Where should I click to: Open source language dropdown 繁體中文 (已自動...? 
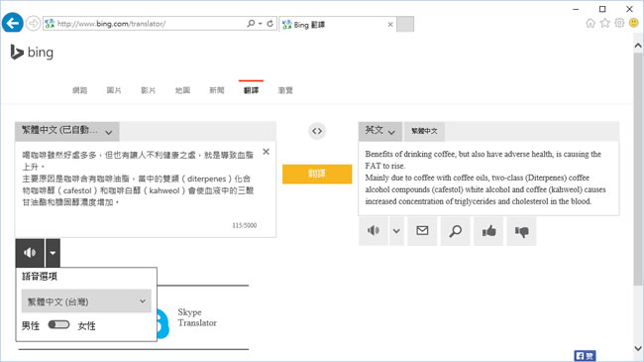[67, 131]
